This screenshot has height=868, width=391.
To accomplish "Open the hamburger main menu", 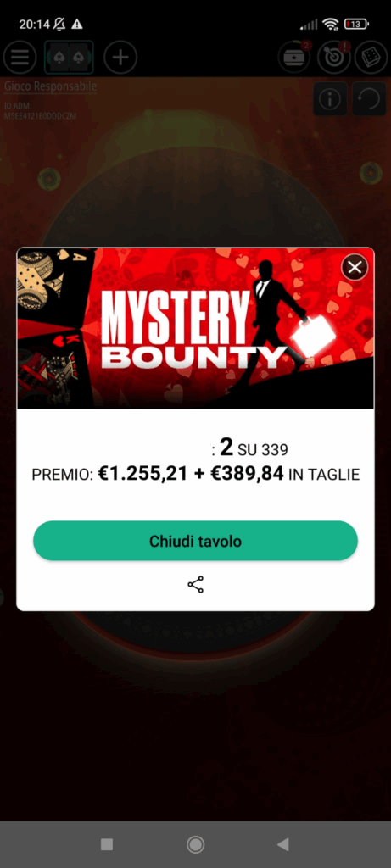I will (x=20, y=57).
